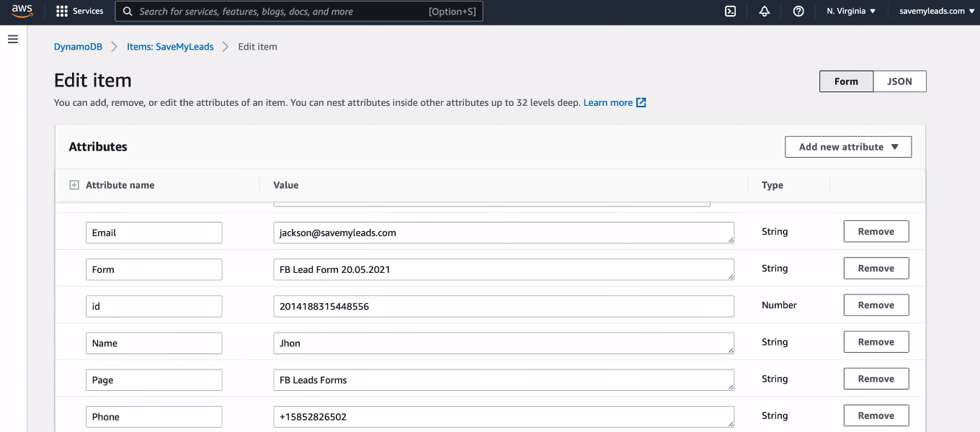Remove the Phone attribute
The height and width of the screenshot is (432, 980).
coord(876,415)
